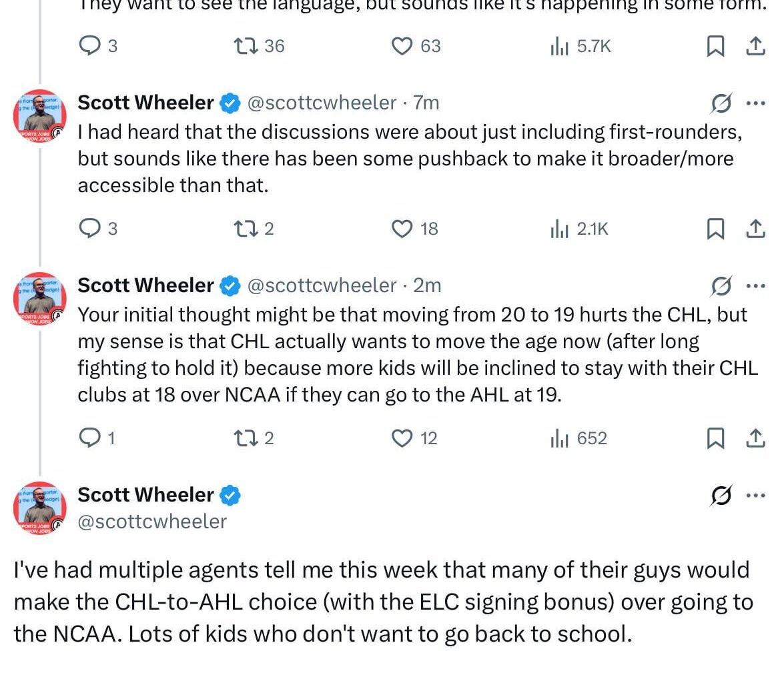Bookmark the 2m CHL age tweet
784x683 pixels.
pyautogui.click(x=715, y=438)
